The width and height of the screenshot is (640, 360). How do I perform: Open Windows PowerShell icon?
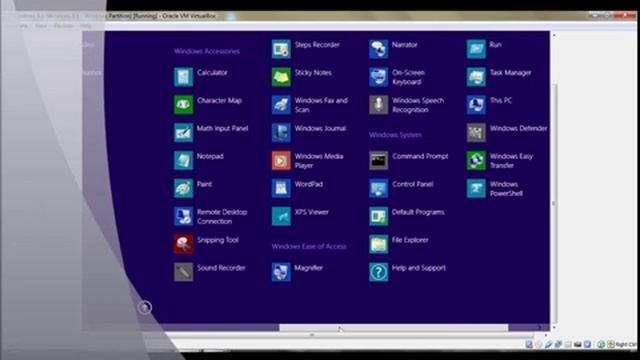[476, 189]
